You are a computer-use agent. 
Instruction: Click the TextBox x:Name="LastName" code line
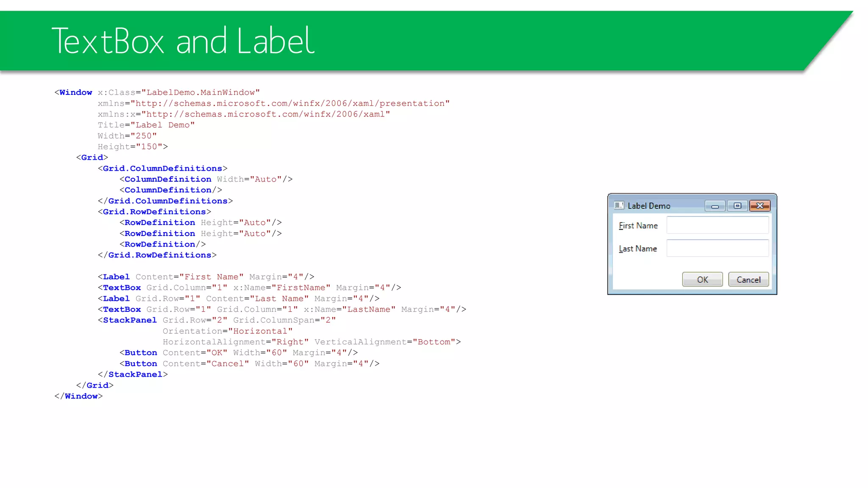coord(282,309)
